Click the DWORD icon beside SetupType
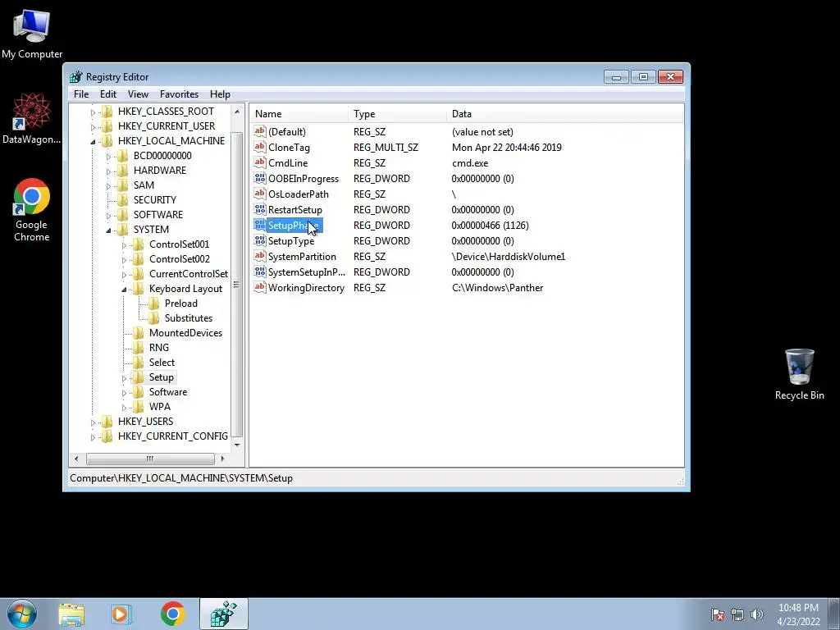Image resolution: width=840 pixels, height=630 pixels. click(x=260, y=240)
